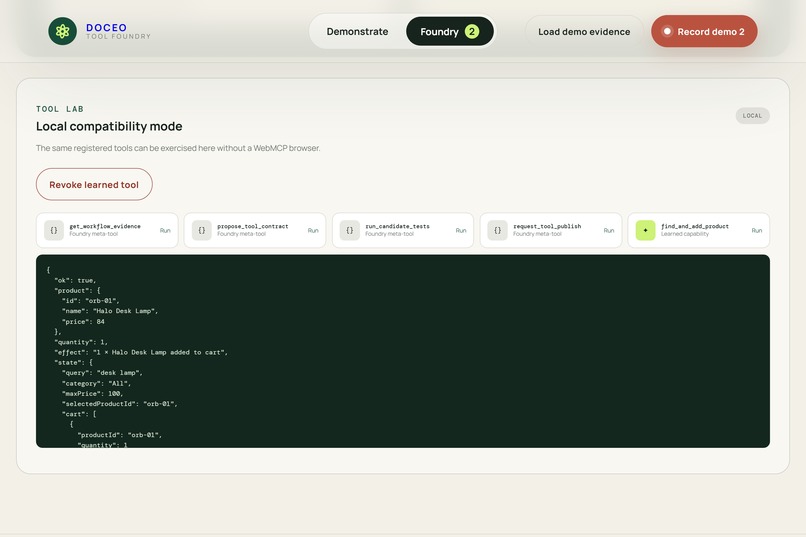This screenshot has width=806, height=537.
Task: Click the "maxPrice": 100 output line
Action: (93, 394)
